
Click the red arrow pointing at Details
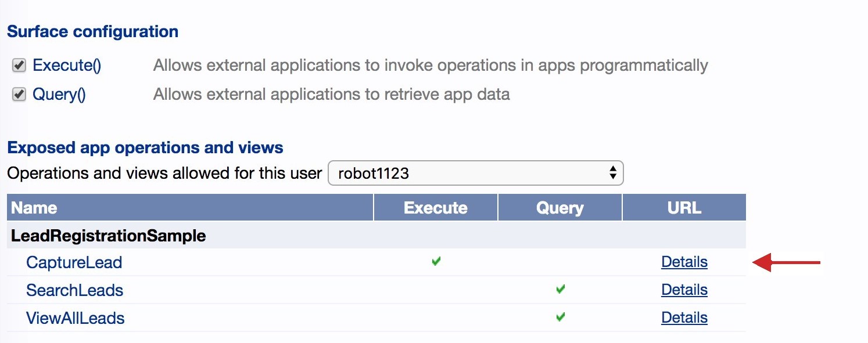[785, 263]
